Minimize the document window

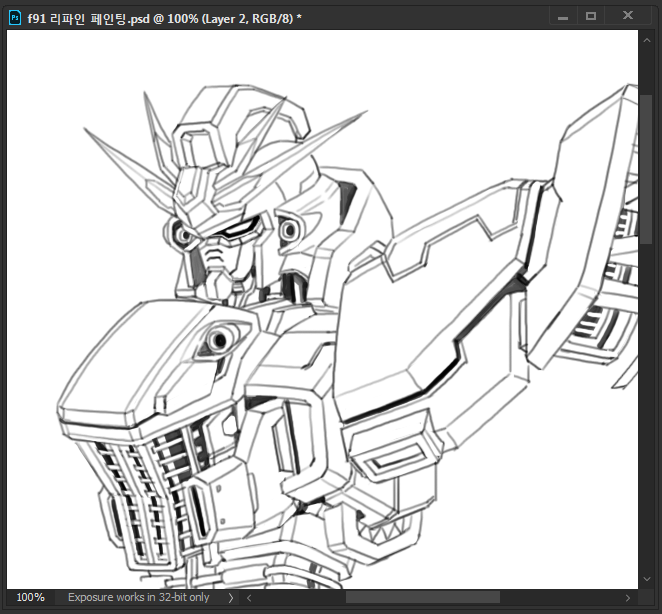(563, 17)
